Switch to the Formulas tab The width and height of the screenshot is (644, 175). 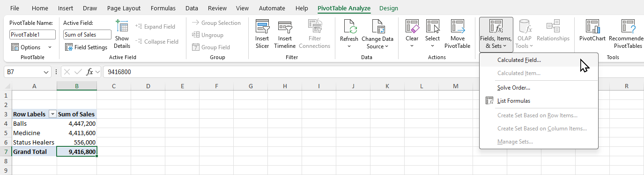163,8
